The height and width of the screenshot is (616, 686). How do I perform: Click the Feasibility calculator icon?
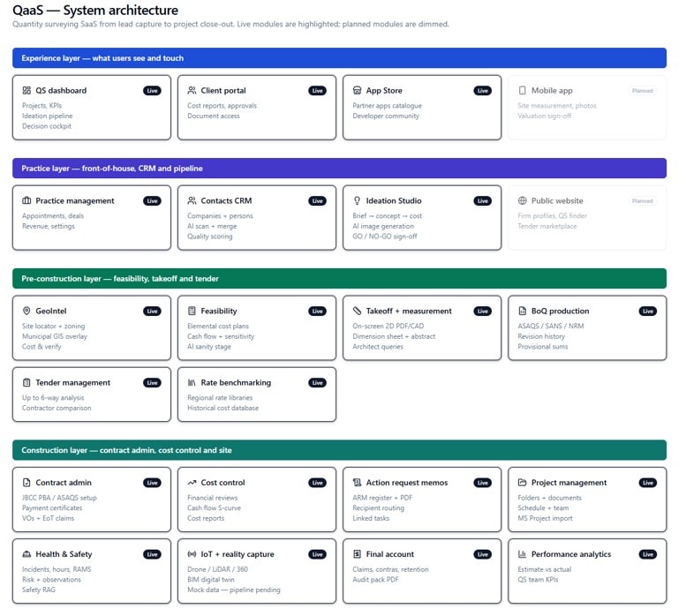(x=192, y=311)
